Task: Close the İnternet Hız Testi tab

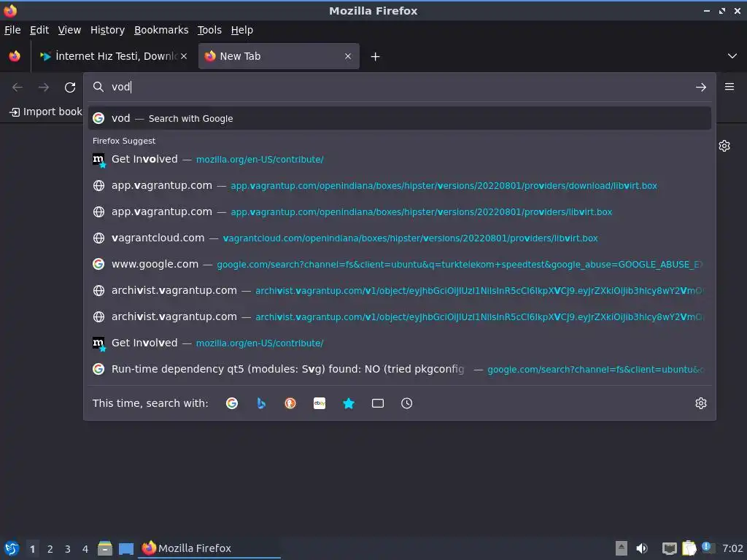Action: click(x=184, y=56)
